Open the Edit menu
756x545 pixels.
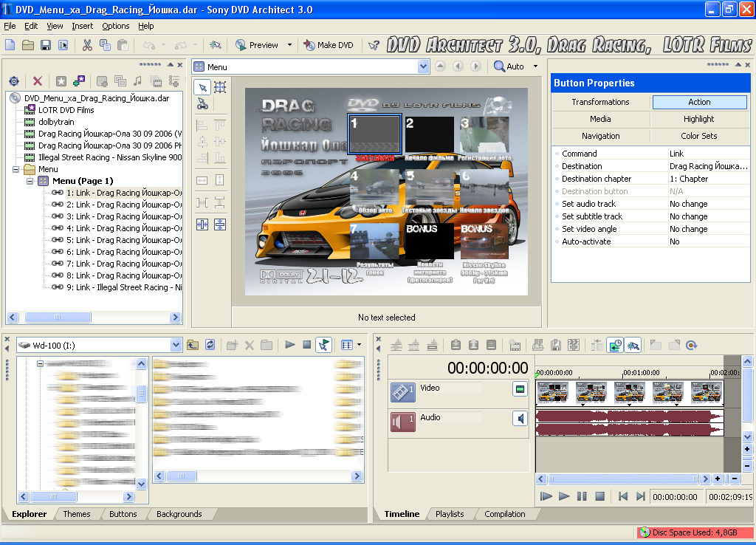(x=31, y=26)
